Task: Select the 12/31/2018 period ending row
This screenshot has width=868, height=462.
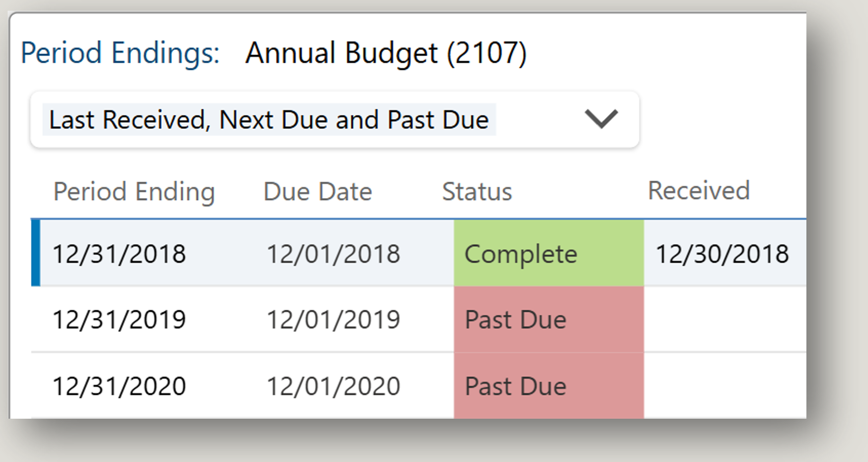Action: click(119, 254)
